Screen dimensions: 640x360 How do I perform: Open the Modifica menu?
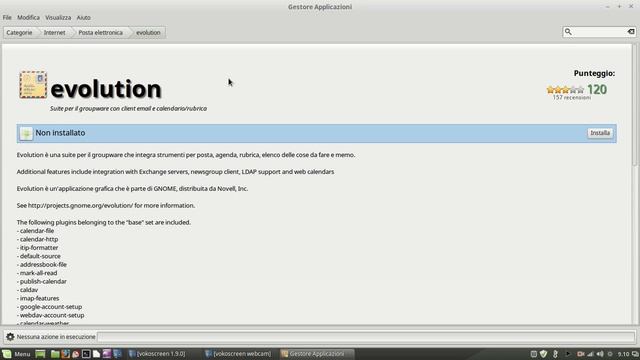click(28, 18)
